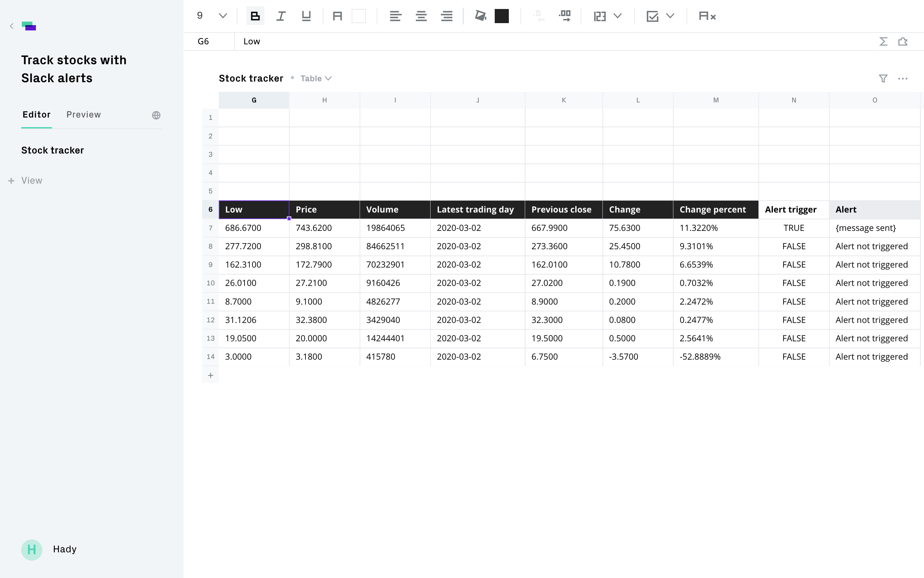The image size is (924, 578).
Task: Click the Low header cell
Action: coord(254,209)
